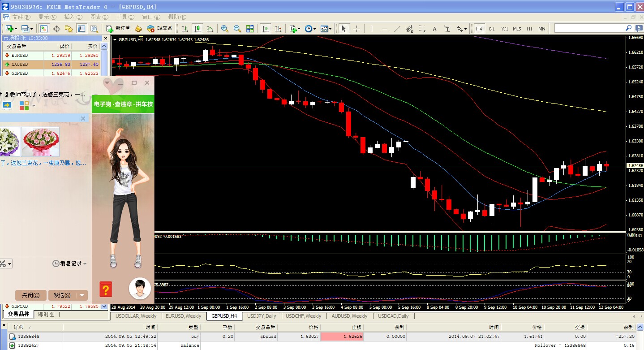Click the Zoom In magnifier icon
This screenshot has width=644, height=350.
click(x=225, y=29)
